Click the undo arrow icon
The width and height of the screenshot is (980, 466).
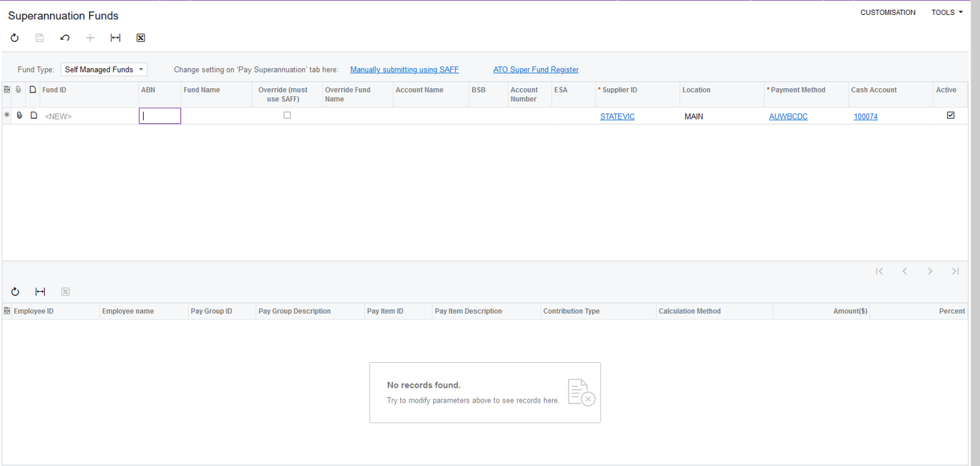click(x=65, y=38)
